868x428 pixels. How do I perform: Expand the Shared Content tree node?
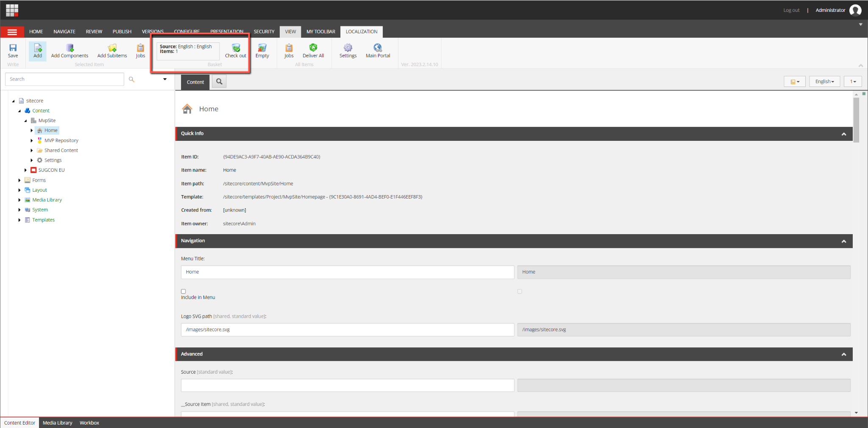[x=32, y=151]
